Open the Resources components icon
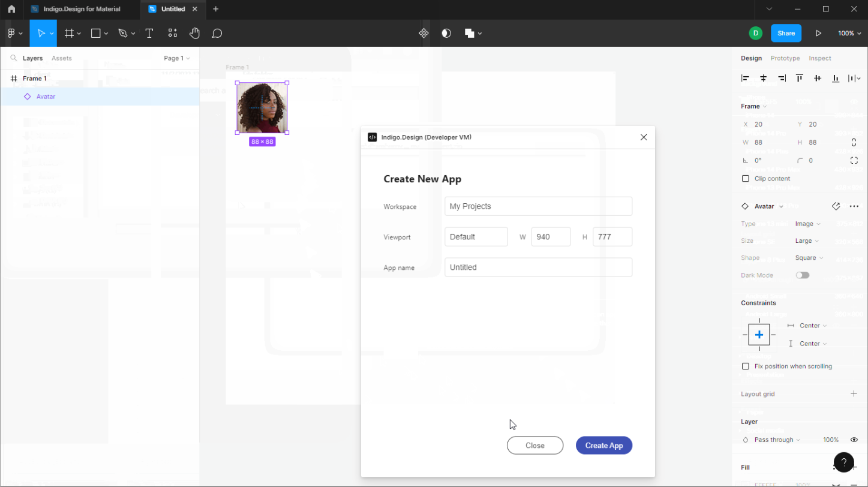The height and width of the screenshot is (487, 868). (x=172, y=34)
